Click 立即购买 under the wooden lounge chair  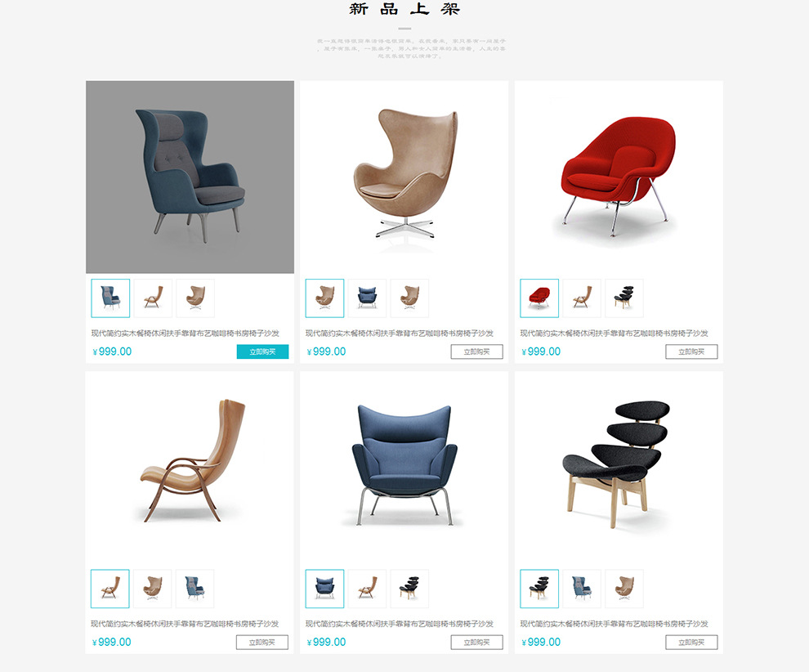[262, 642]
